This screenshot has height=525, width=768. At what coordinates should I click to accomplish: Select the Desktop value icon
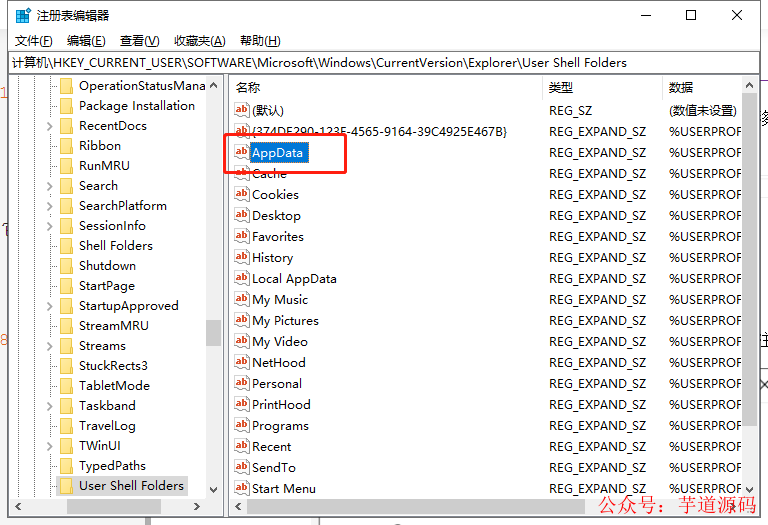click(x=241, y=215)
